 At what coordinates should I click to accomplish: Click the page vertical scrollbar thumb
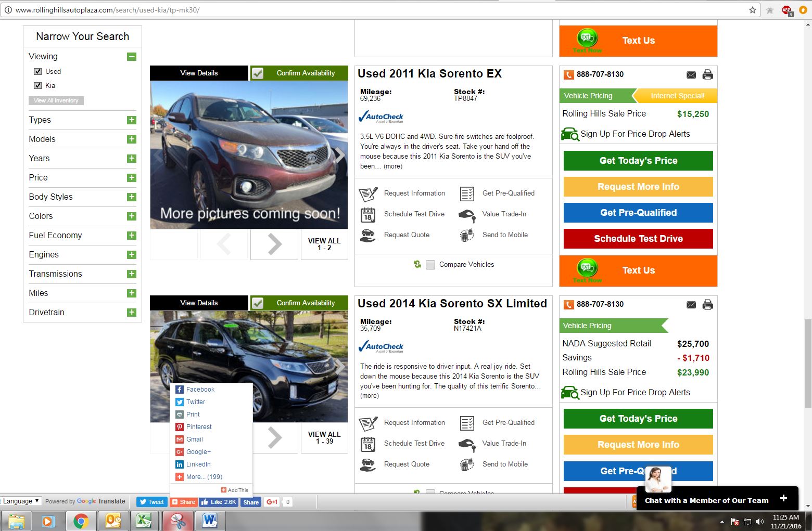pyautogui.click(x=807, y=364)
